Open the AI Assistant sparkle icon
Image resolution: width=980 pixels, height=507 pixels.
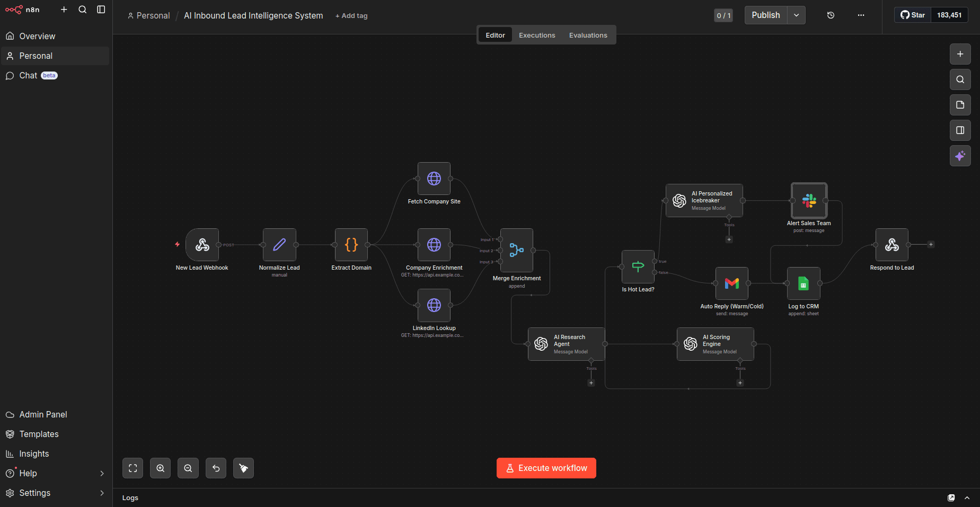point(960,156)
